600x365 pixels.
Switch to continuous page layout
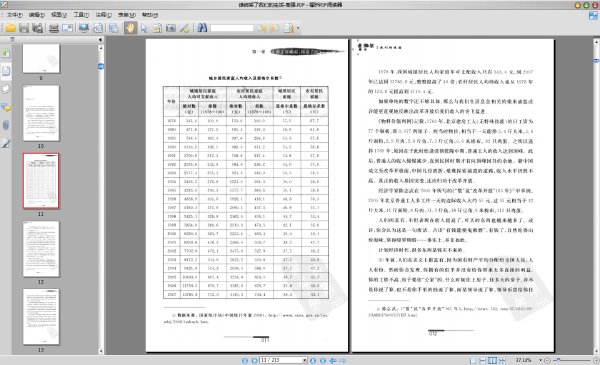pos(483,360)
